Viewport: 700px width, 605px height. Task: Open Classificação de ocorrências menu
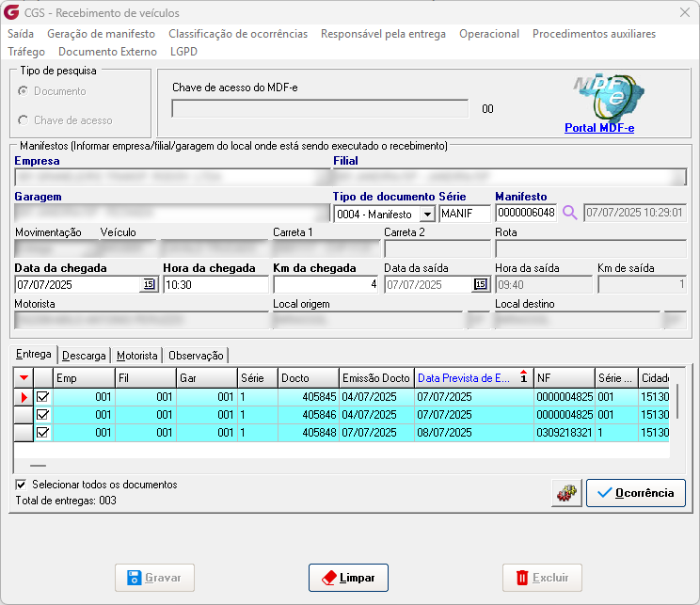point(238,34)
